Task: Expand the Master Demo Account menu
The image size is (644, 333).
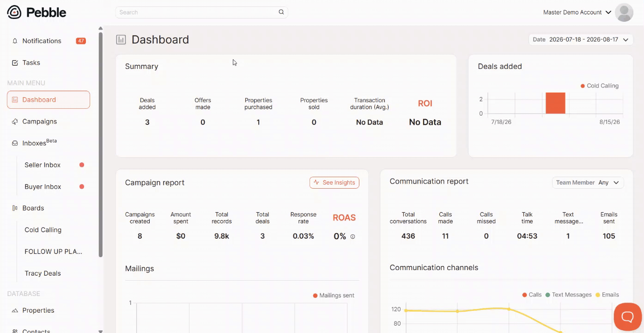Action: (x=577, y=12)
